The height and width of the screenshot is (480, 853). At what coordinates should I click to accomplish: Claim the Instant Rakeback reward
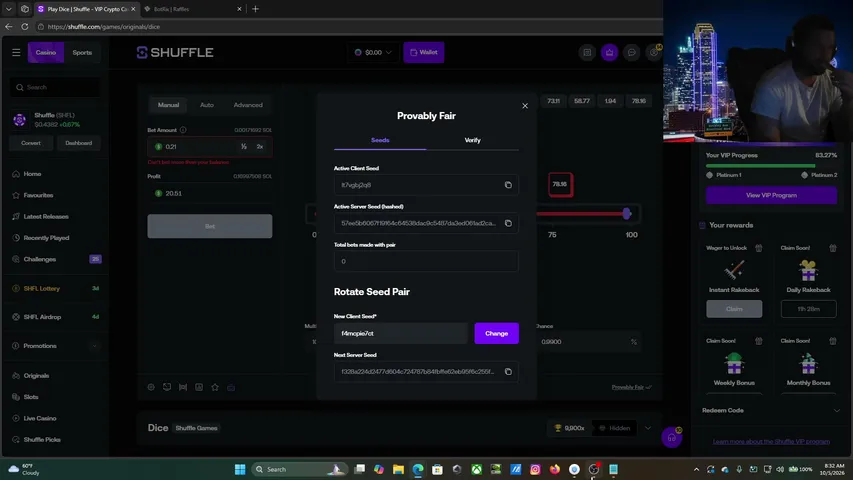734,309
